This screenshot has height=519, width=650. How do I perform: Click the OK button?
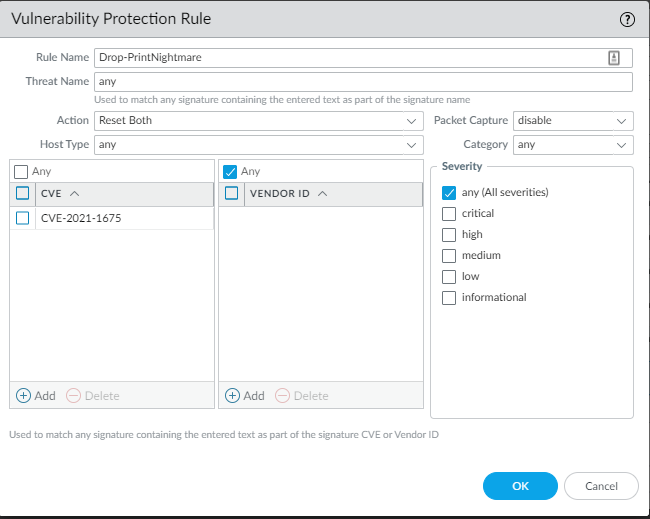520,486
